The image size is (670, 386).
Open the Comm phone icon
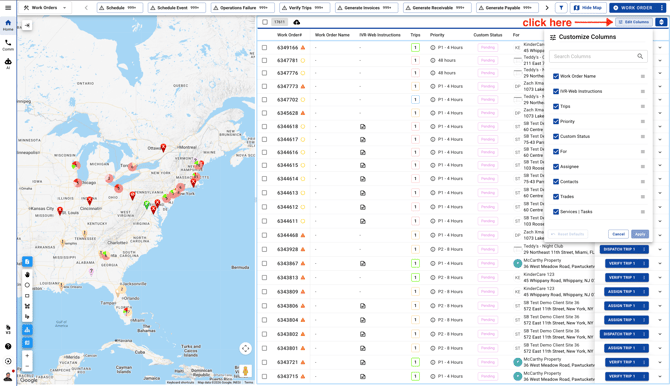pos(8,44)
